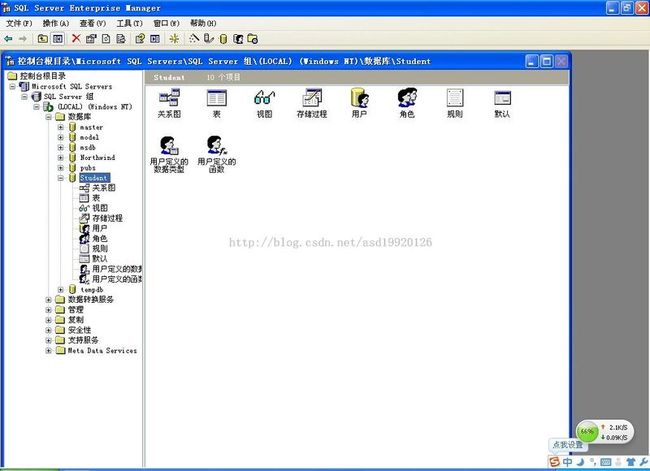Expand the 安全性 folder
The image size is (650, 471).
point(49,330)
